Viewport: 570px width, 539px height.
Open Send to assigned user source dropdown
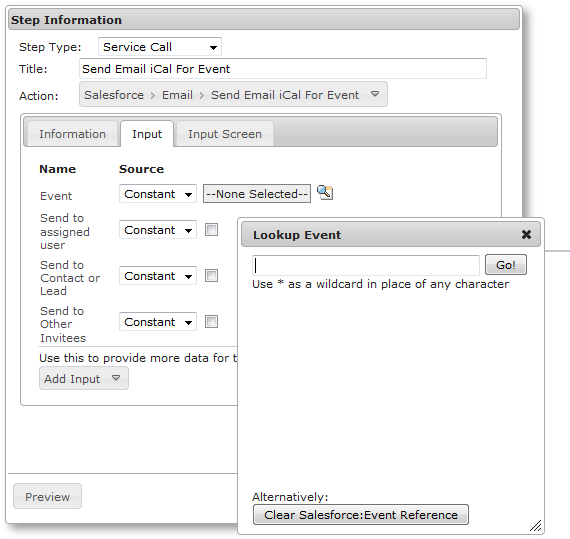point(158,229)
